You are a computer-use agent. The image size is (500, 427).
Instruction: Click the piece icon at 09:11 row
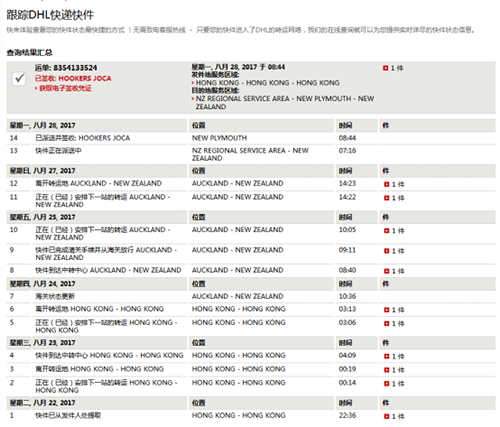[x=387, y=251]
